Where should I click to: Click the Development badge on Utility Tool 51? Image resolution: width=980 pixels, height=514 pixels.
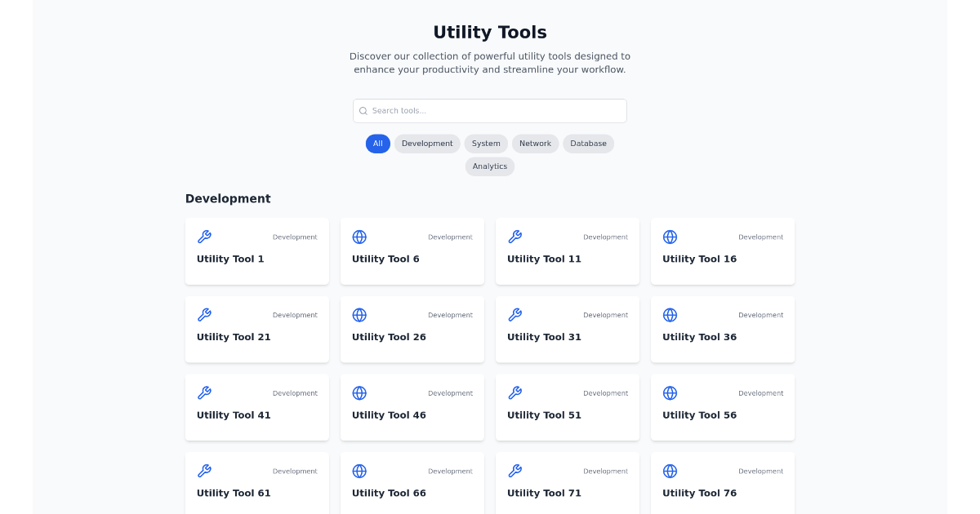(606, 392)
